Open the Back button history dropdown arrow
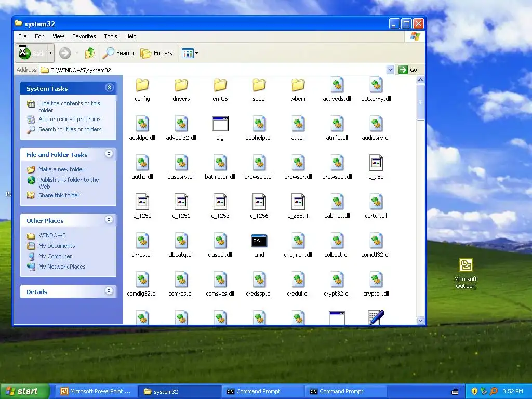Image resolution: width=532 pixels, height=399 pixels. coord(50,53)
